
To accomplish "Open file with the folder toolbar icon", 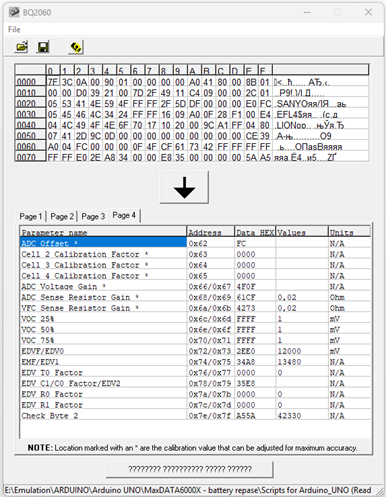I will (x=22, y=47).
